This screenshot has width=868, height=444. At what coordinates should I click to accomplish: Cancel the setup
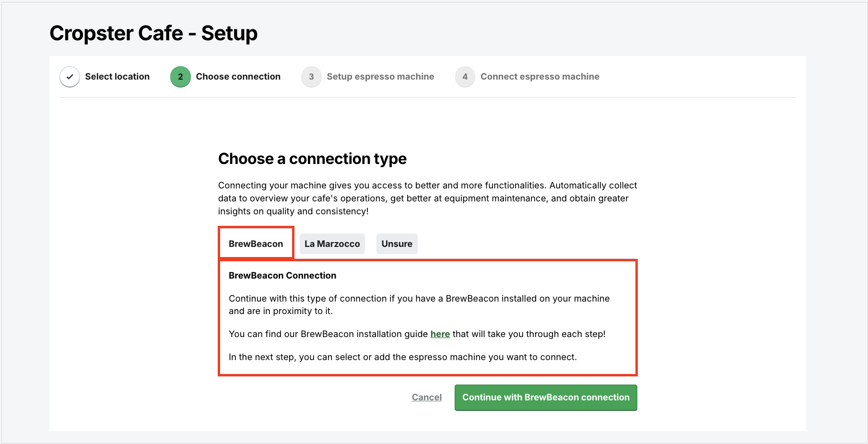[x=426, y=397]
